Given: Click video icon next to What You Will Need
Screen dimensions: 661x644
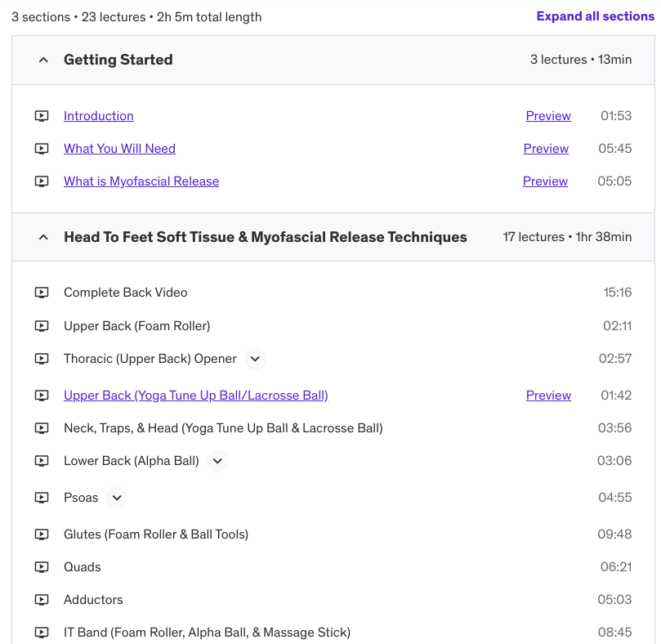Looking at the screenshot, I should [x=42, y=149].
